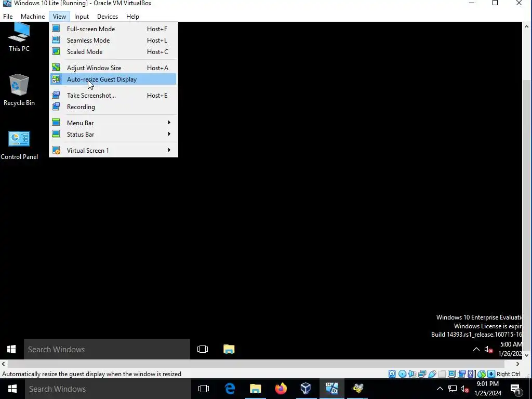The image size is (532, 399).
Task: Click the shared folders indicator in status bar
Action: tap(442, 374)
